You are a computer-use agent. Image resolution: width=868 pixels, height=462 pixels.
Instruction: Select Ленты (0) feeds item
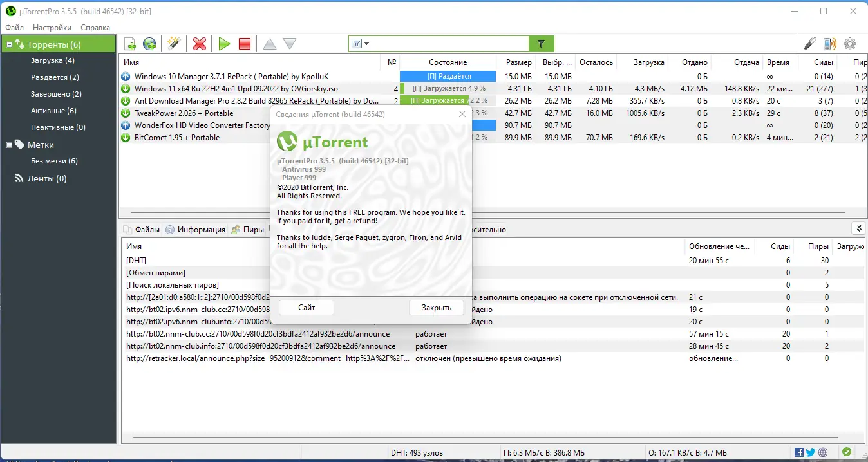pos(41,179)
